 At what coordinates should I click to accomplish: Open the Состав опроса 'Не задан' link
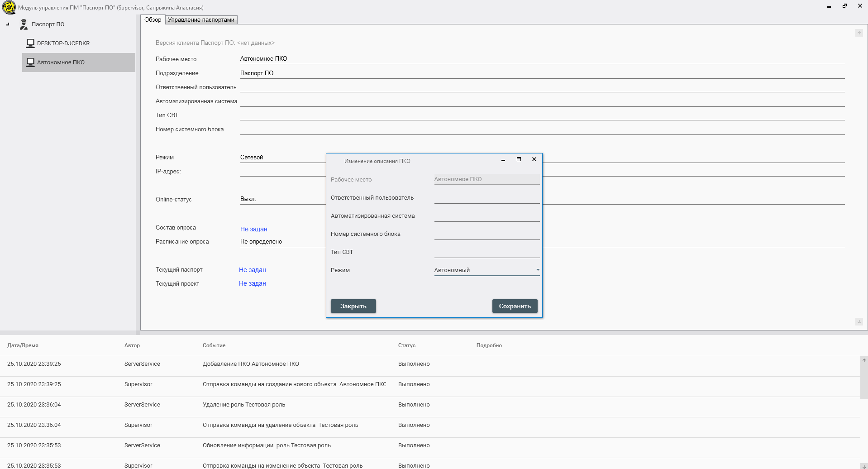click(254, 229)
